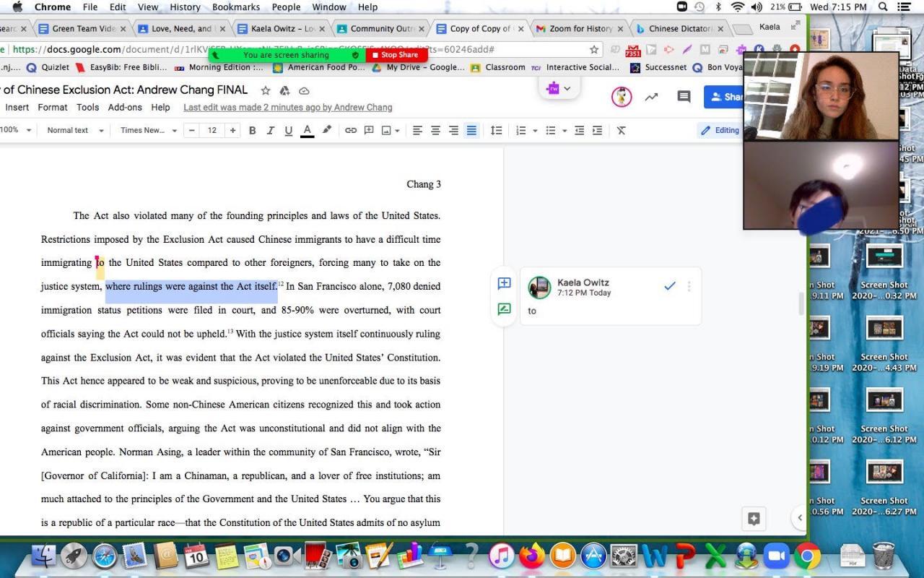This screenshot has height=578, width=924.
Task: View the cloud save status
Action: [304, 91]
